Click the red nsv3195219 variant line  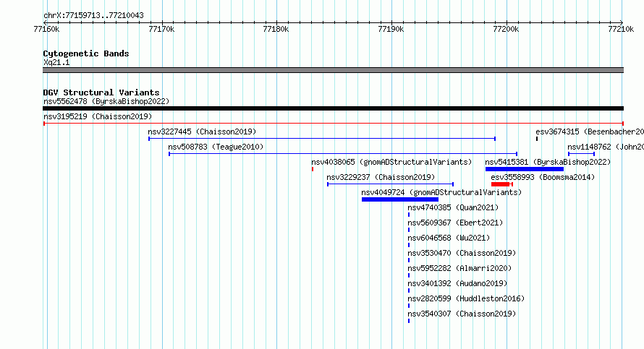pyautogui.click(x=334, y=123)
